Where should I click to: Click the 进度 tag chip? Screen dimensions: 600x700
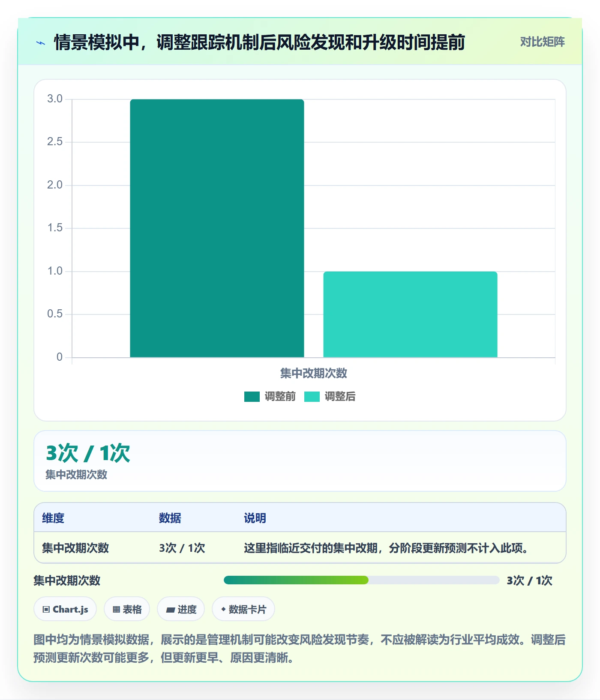tap(181, 609)
